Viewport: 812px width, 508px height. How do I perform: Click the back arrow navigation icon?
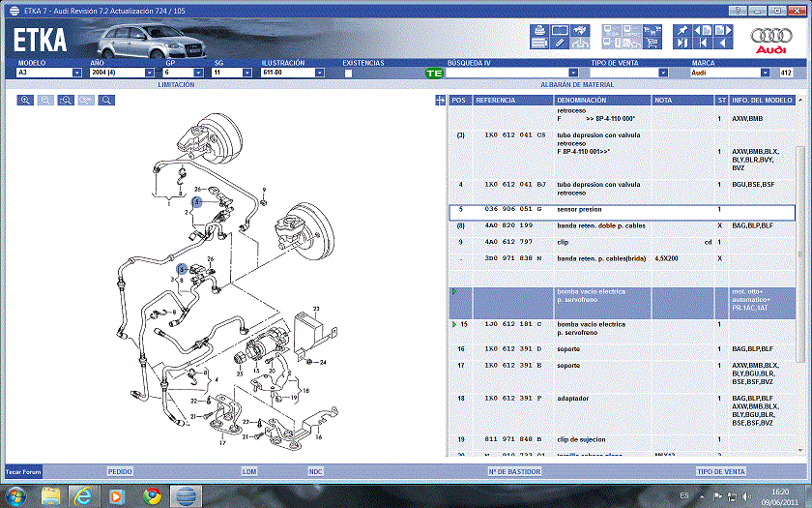[723, 43]
